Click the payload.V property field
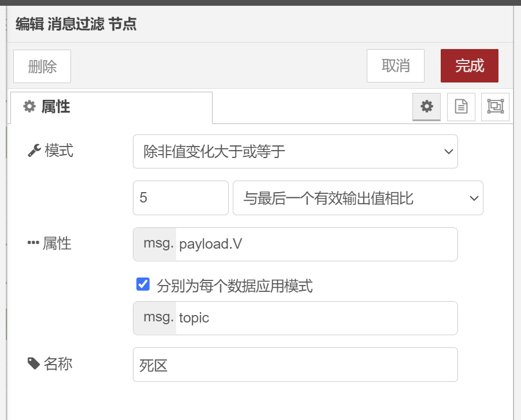Image resolution: width=521 pixels, height=420 pixels. [x=317, y=244]
